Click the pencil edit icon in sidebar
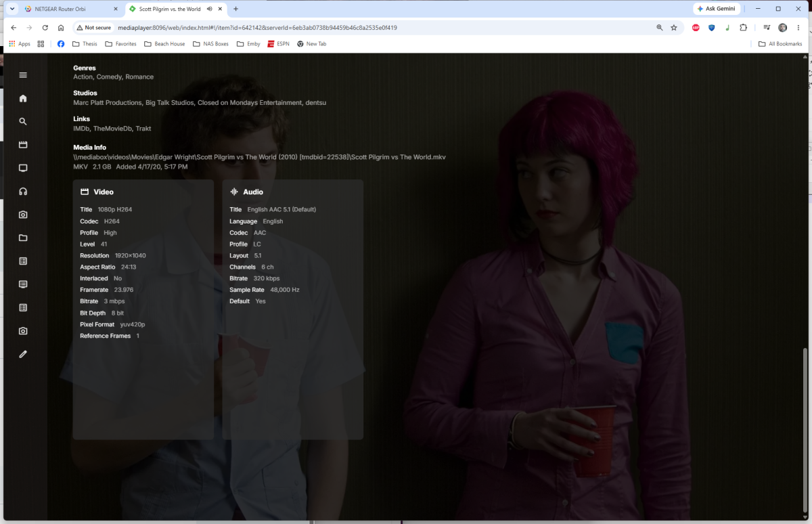812x524 pixels. [x=23, y=354]
